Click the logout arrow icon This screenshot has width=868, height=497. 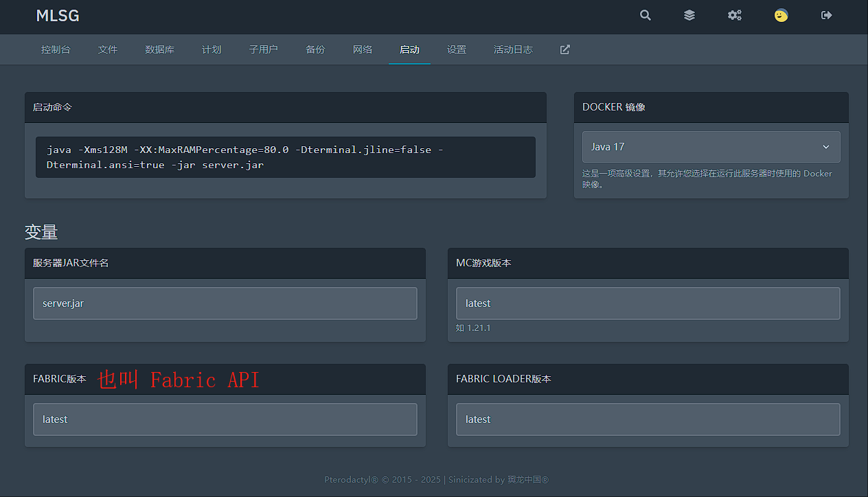(826, 15)
